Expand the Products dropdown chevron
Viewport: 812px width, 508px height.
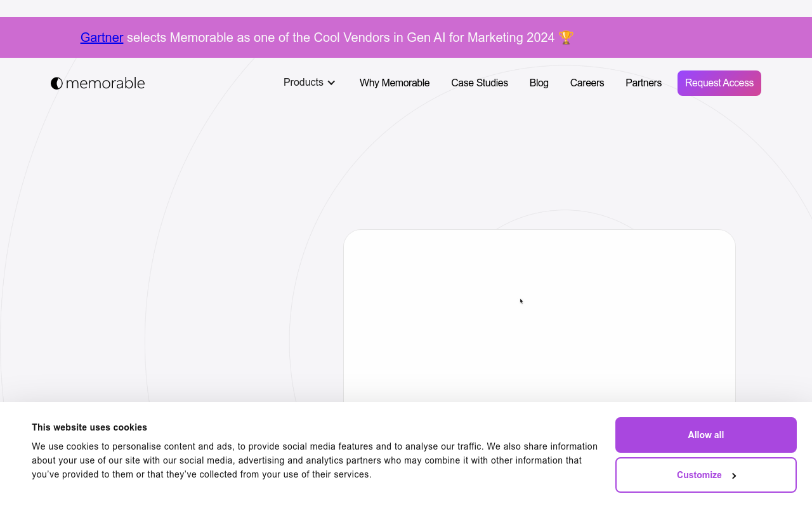pos(331,83)
